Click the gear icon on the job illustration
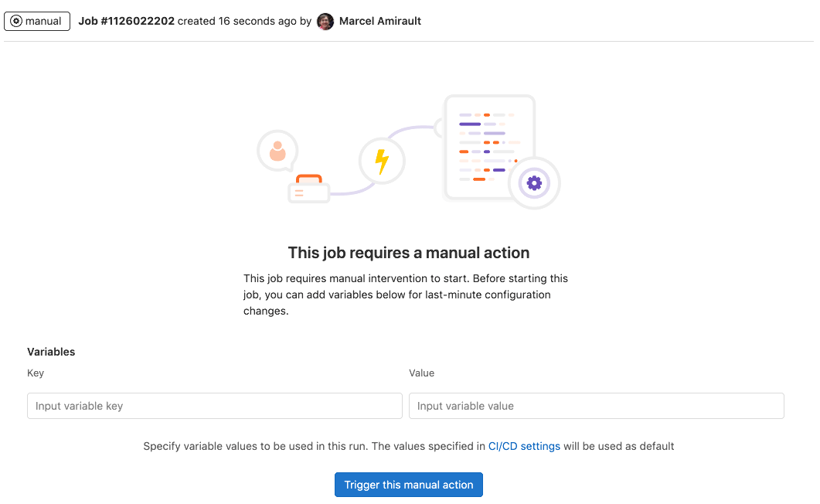The height and width of the screenshot is (504, 820). [533, 183]
